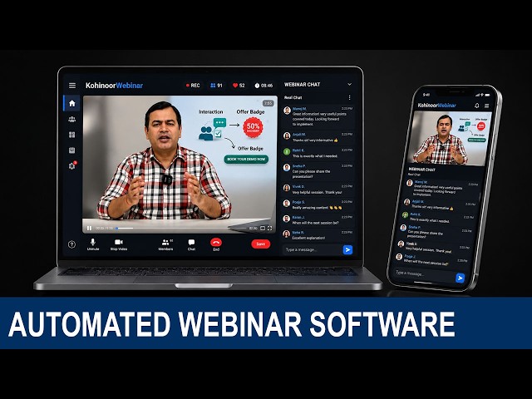Send the message on phone
This screenshot has height=399, width=532.
point(460,278)
